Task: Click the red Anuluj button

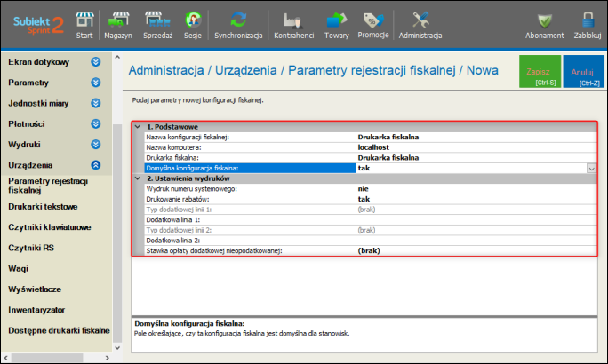Action: click(583, 72)
